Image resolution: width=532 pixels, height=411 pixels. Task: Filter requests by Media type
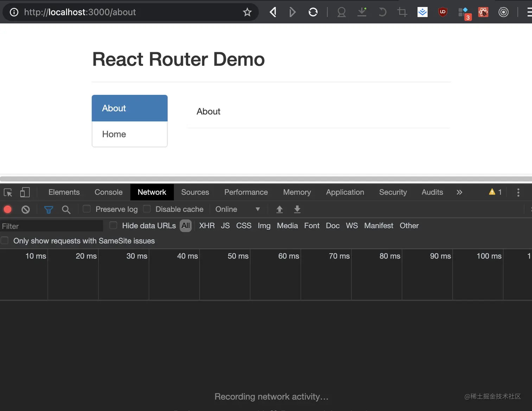pos(287,226)
